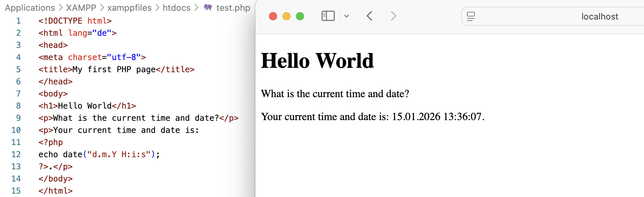
Task: Minimize Safari using the yellow button
Action: pos(287,16)
